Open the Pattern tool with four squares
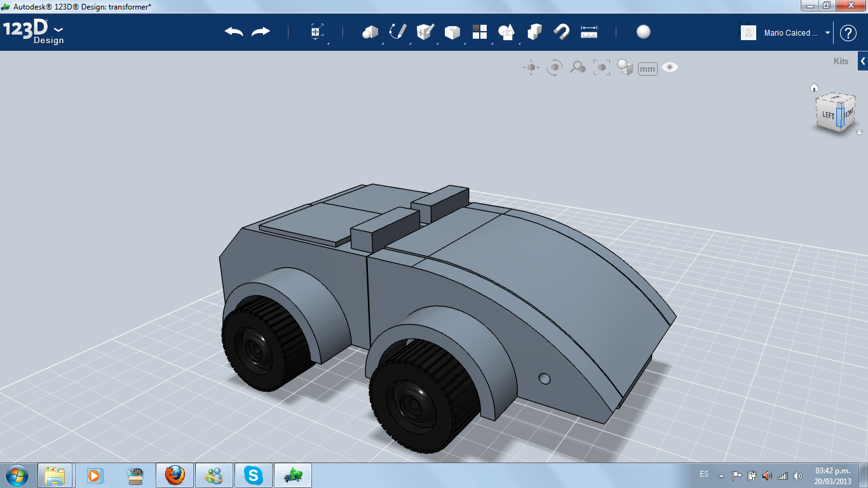The height and width of the screenshot is (488, 868). (480, 32)
